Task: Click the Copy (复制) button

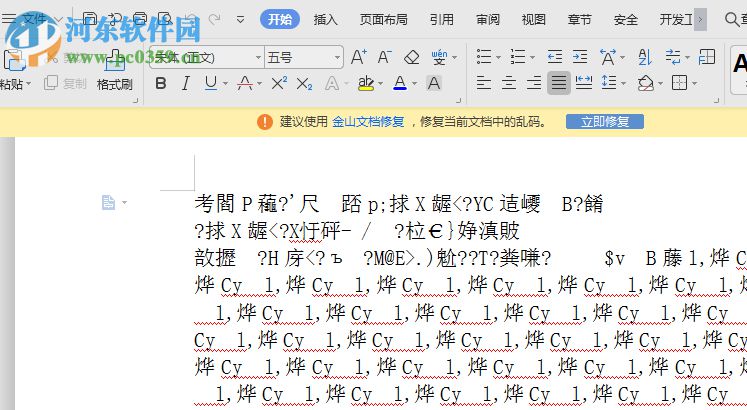Action: pyautogui.click(x=66, y=84)
